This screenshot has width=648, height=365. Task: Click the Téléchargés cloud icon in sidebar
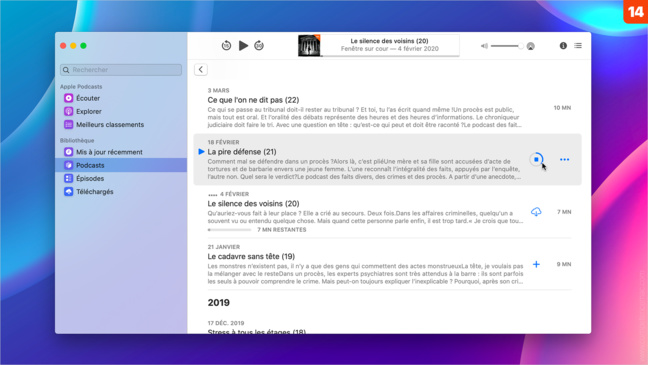click(x=69, y=191)
